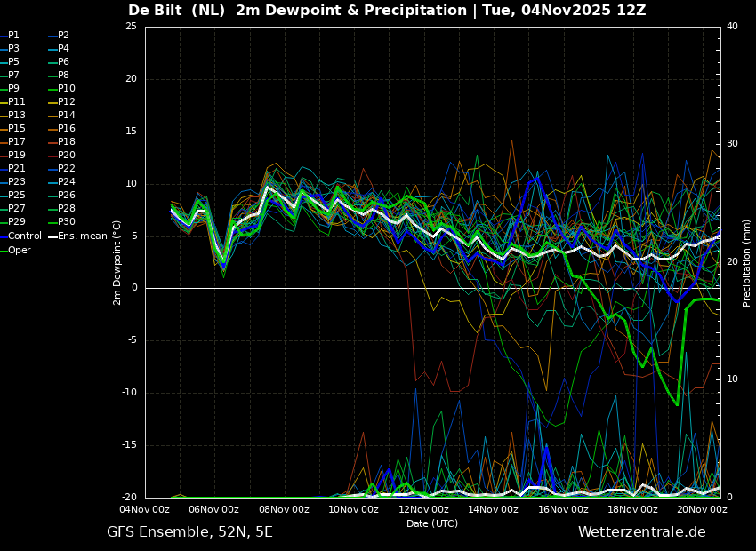Screen dimensions: 756x551
Task: Click the GFS Ensemble, 52N, 5E caption
Action: [189, 532]
